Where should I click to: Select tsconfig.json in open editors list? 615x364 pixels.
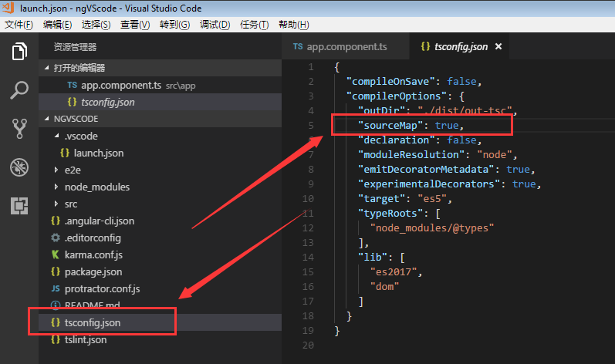160,102
